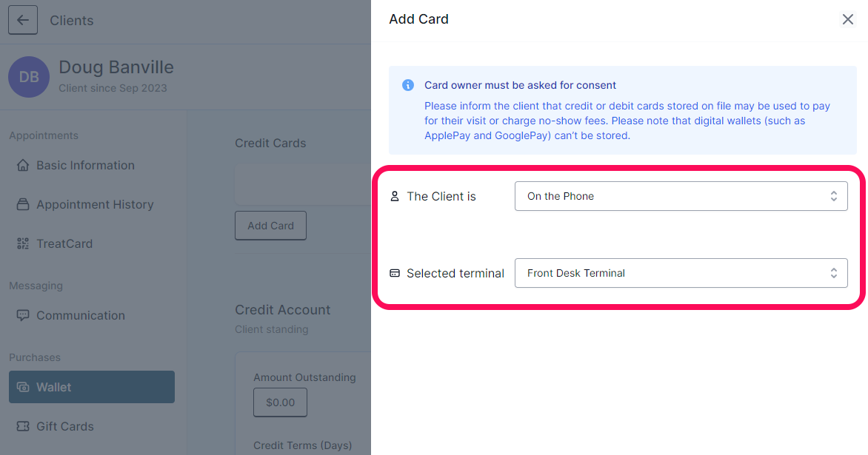Viewport: 868px width, 455px height.
Task: Open the Selected terminal dropdown
Action: pos(681,273)
